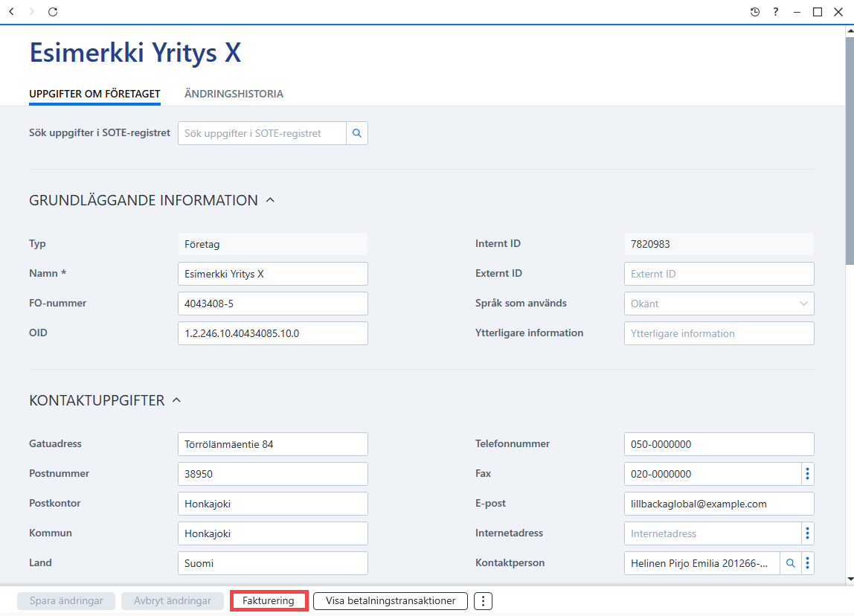The height and width of the screenshot is (616, 854).
Task: Open the Kontaktperson three-dot options menu
Action: [x=808, y=563]
